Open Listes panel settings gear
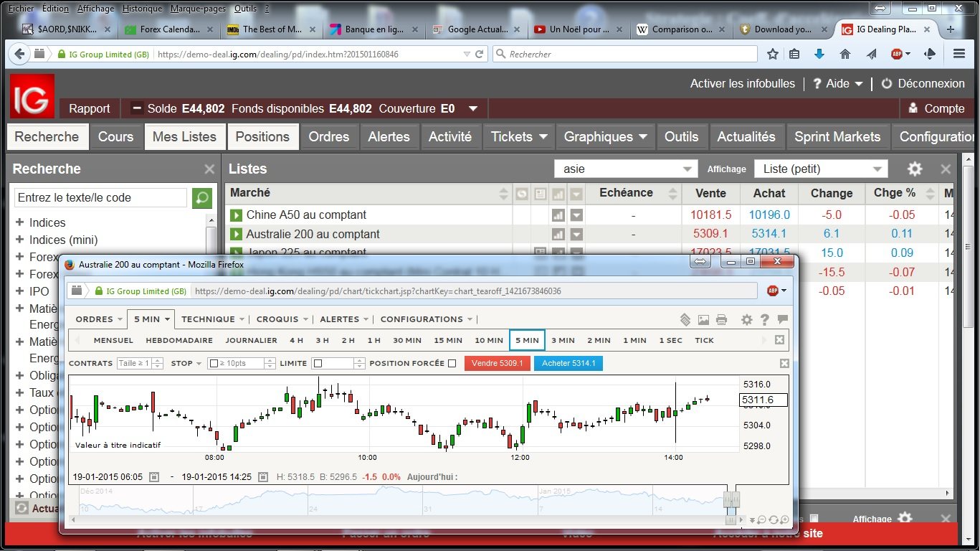Image resolution: width=980 pixels, height=551 pixels. [x=915, y=169]
